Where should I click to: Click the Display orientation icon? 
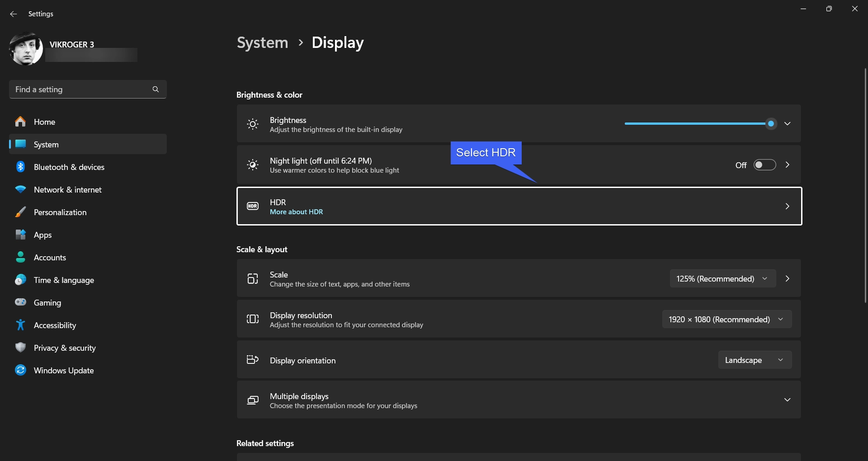tap(253, 360)
